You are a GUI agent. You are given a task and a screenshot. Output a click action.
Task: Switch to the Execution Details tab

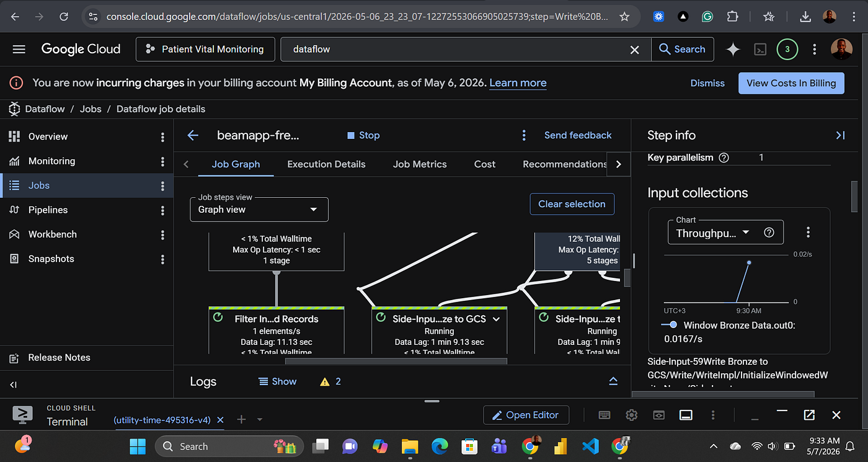pyautogui.click(x=326, y=164)
